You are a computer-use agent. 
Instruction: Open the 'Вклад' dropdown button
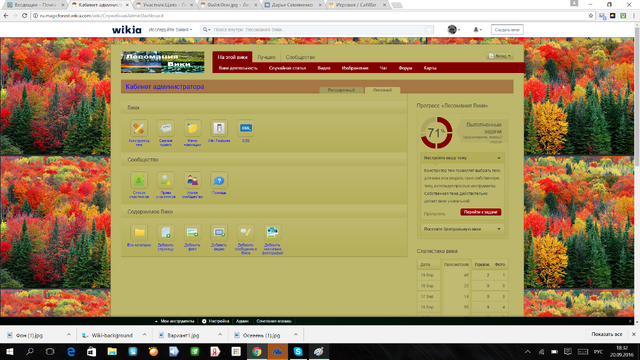pyautogui.click(x=500, y=56)
